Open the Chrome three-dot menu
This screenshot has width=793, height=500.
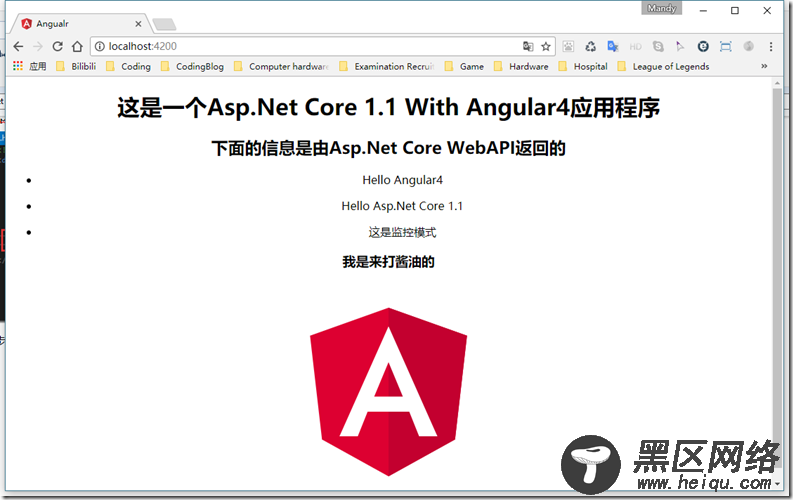[x=771, y=47]
